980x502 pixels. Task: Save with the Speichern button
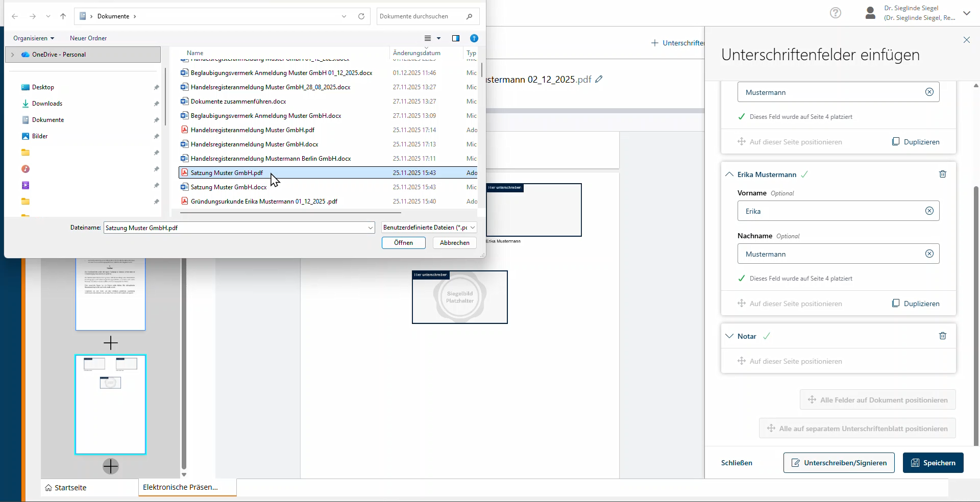point(933,463)
